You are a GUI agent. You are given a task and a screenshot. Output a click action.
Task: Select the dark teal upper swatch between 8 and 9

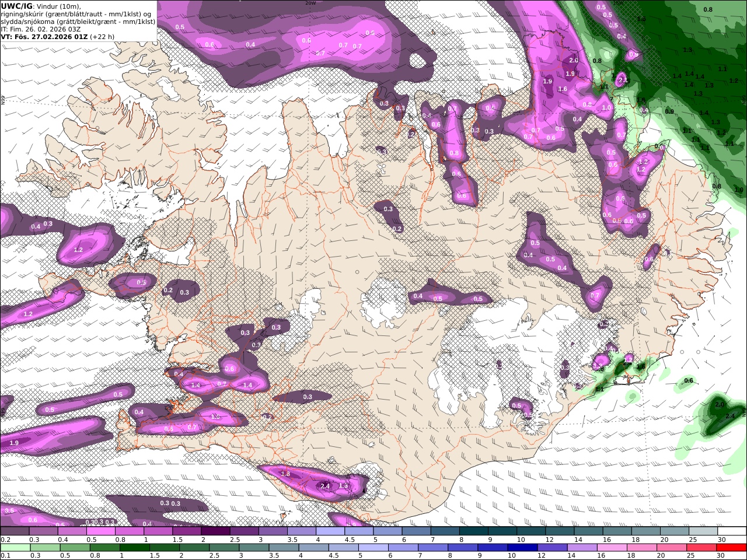click(473, 531)
